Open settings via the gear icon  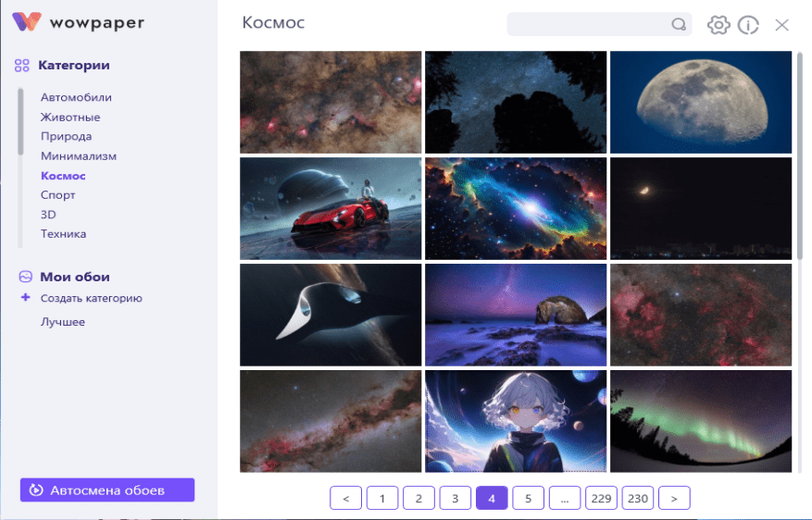coord(718,25)
